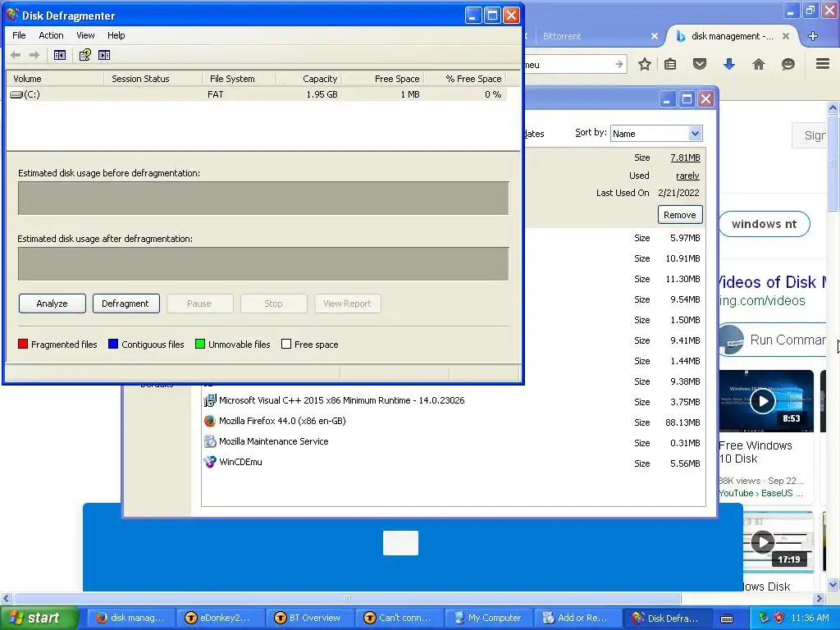Open the View menu

tap(85, 35)
